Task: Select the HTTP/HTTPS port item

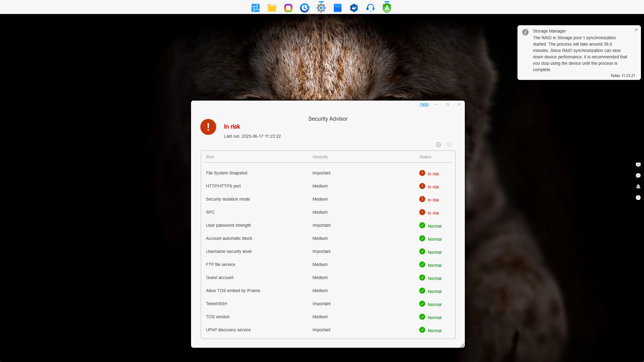Action: [223, 186]
